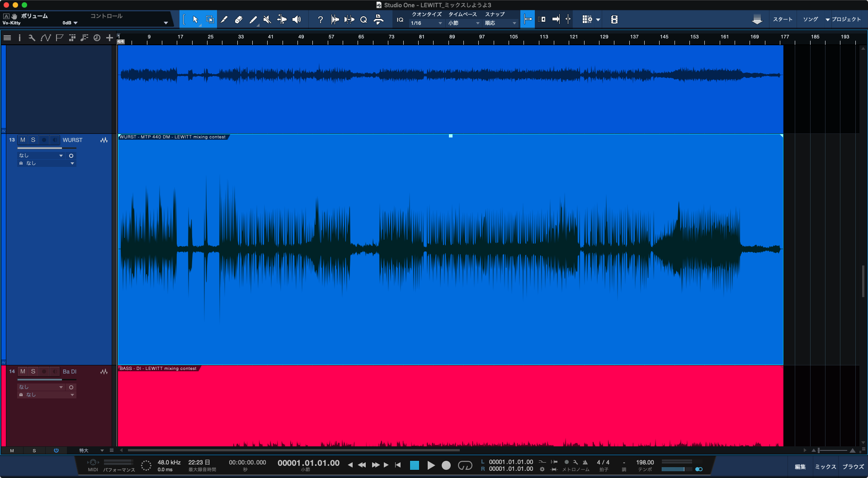Image resolution: width=868 pixels, height=478 pixels.
Task: Click the tempo value 198.00
Action: (x=645, y=462)
